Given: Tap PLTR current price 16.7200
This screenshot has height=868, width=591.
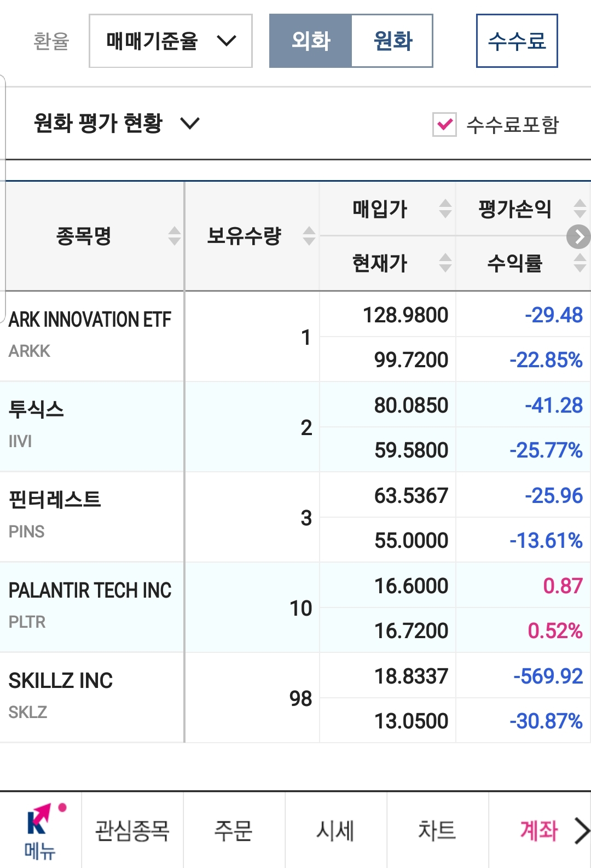Looking at the screenshot, I should click(x=411, y=631).
